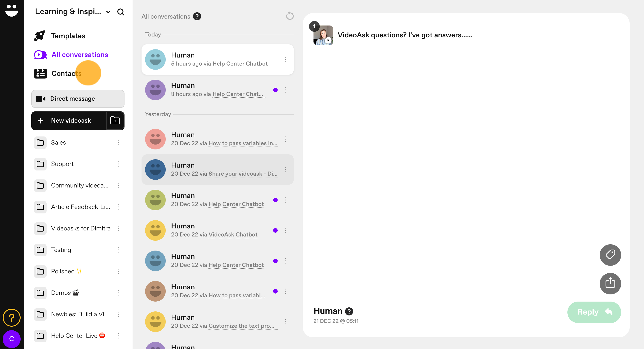Open the Demos folder
644x349 pixels.
(65, 293)
